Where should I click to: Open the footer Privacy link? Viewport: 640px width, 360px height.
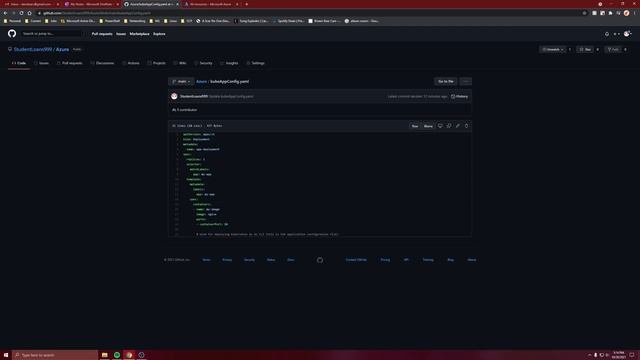point(227,260)
